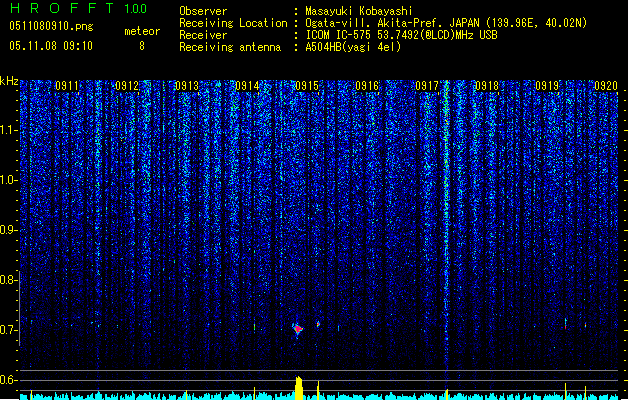
Task: Click the Observer field label
Action: (x=203, y=11)
